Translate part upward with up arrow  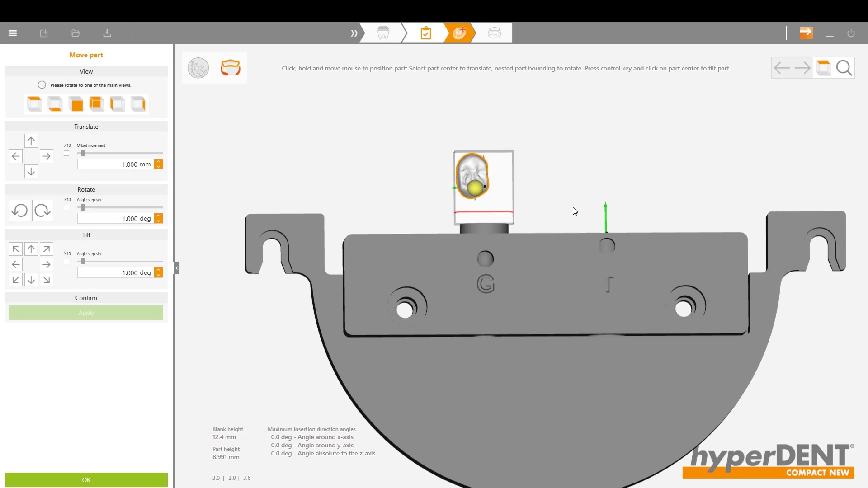pyautogui.click(x=31, y=141)
